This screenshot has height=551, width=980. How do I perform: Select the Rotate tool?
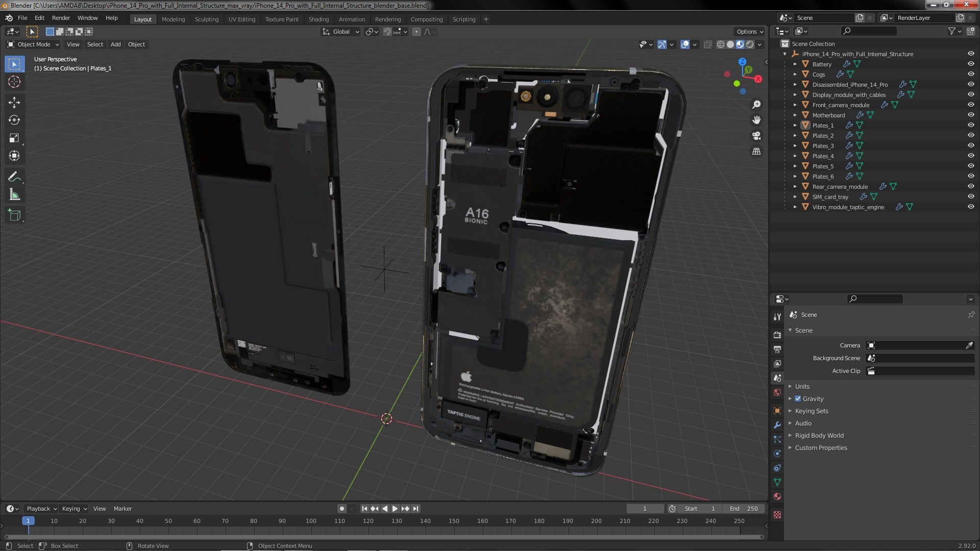(14, 120)
